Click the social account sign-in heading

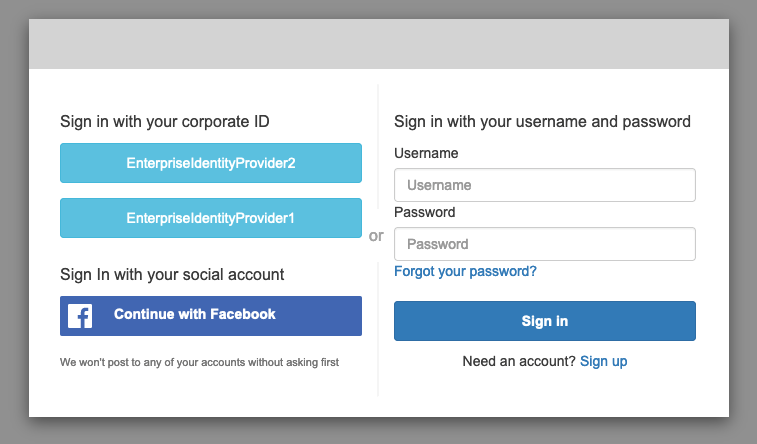tap(172, 274)
